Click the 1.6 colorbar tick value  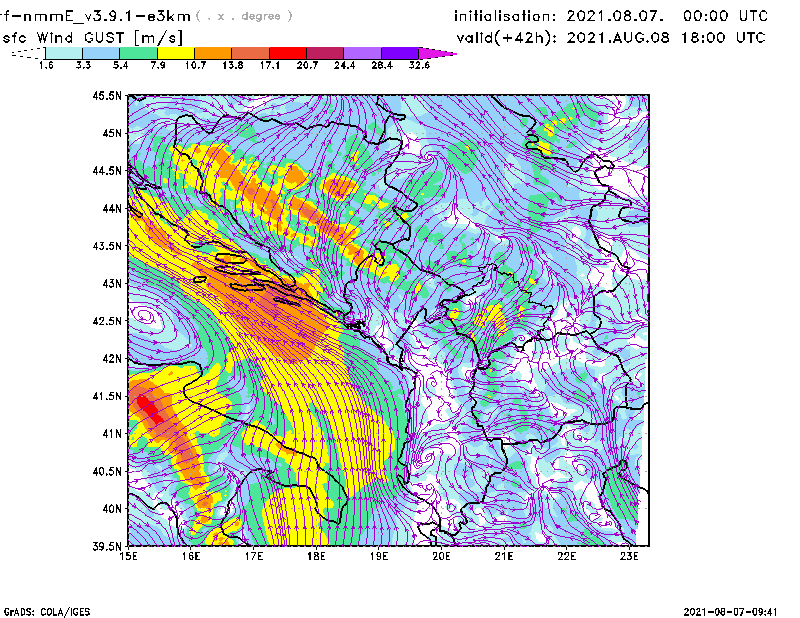click(46, 65)
